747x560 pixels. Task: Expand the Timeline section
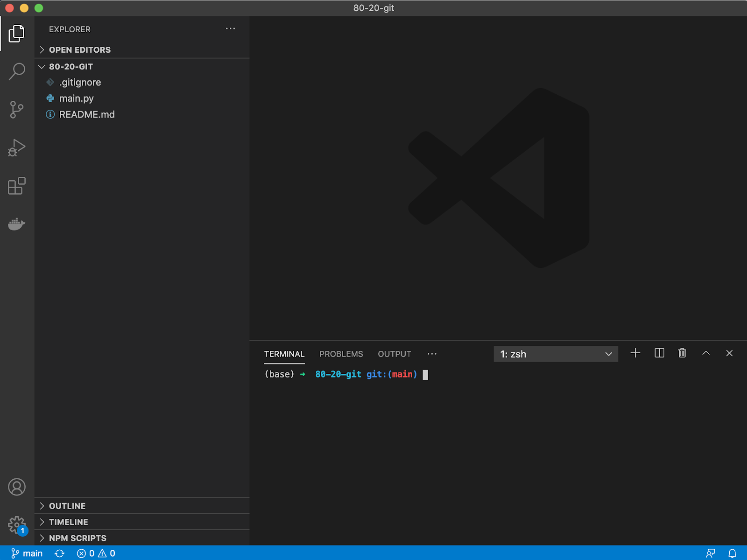142,522
